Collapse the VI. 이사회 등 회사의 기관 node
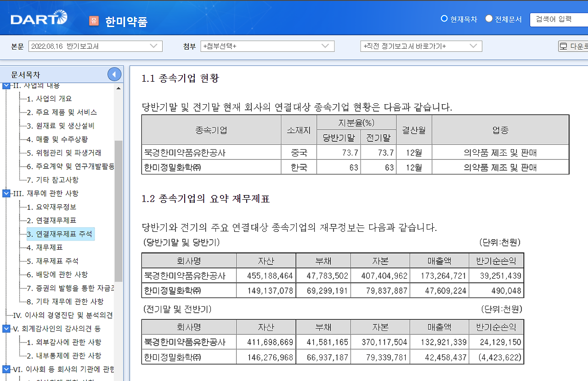 (6, 369)
